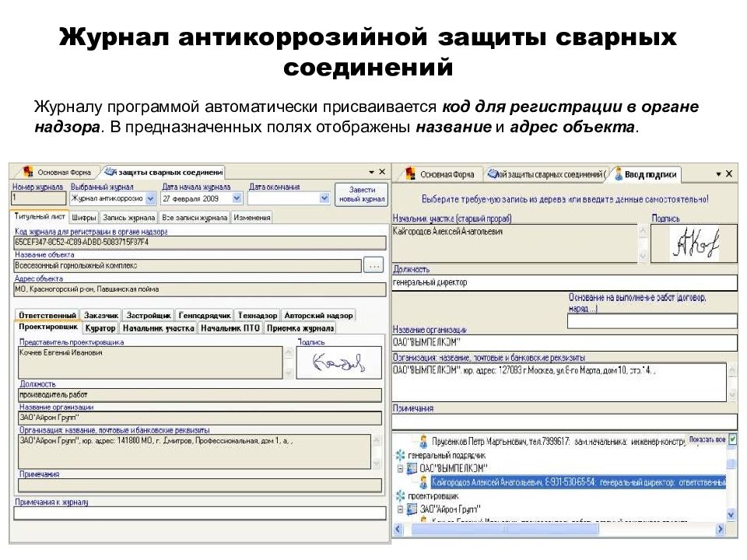Image resolution: width=747 pixels, height=560 pixels.
Task: Click left window tab-list dropdown arrow
Action: tap(372, 172)
